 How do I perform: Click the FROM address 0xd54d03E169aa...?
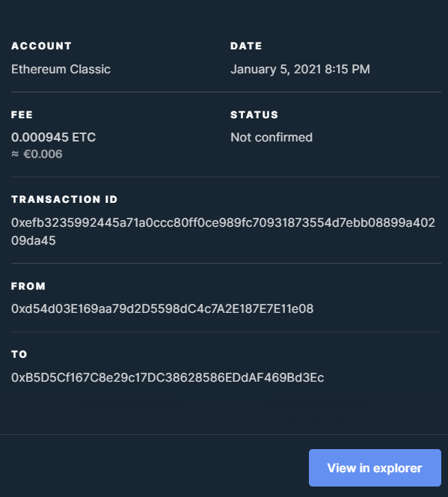162,308
